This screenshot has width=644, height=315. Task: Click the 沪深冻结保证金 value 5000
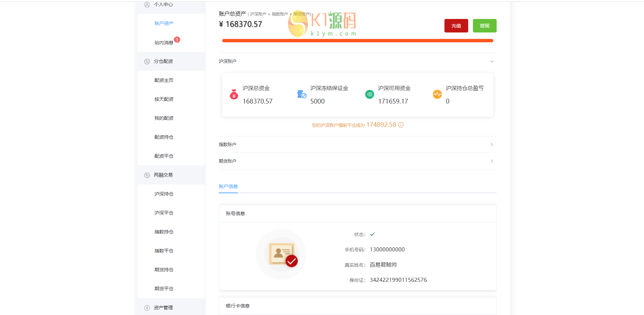317,101
